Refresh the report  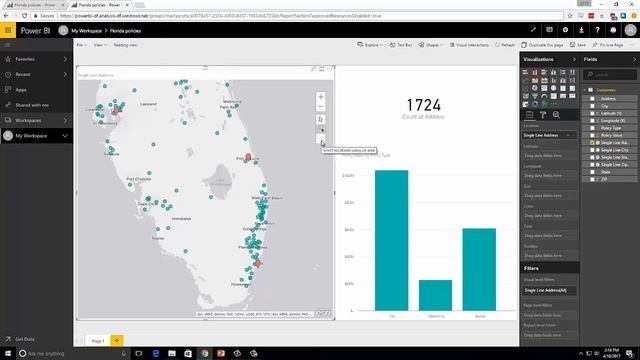[505, 45]
